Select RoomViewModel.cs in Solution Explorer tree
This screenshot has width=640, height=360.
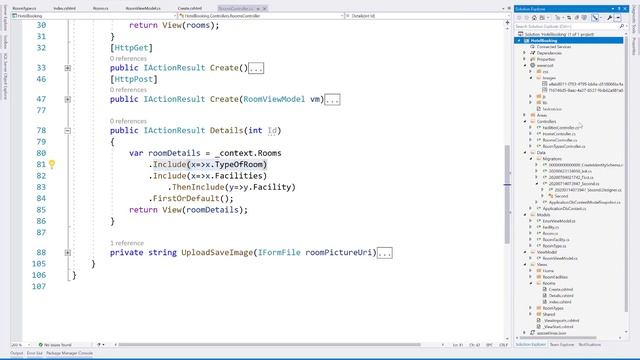(560, 258)
